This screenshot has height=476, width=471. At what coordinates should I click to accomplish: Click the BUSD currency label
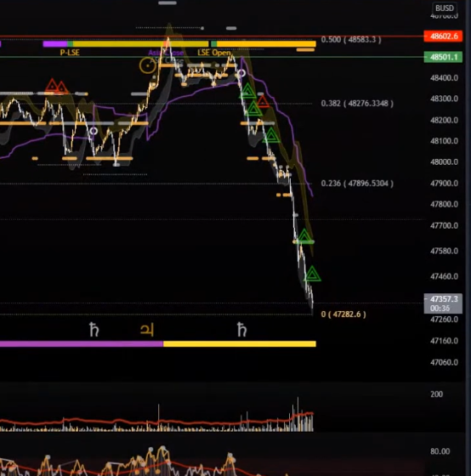[445, 8]
